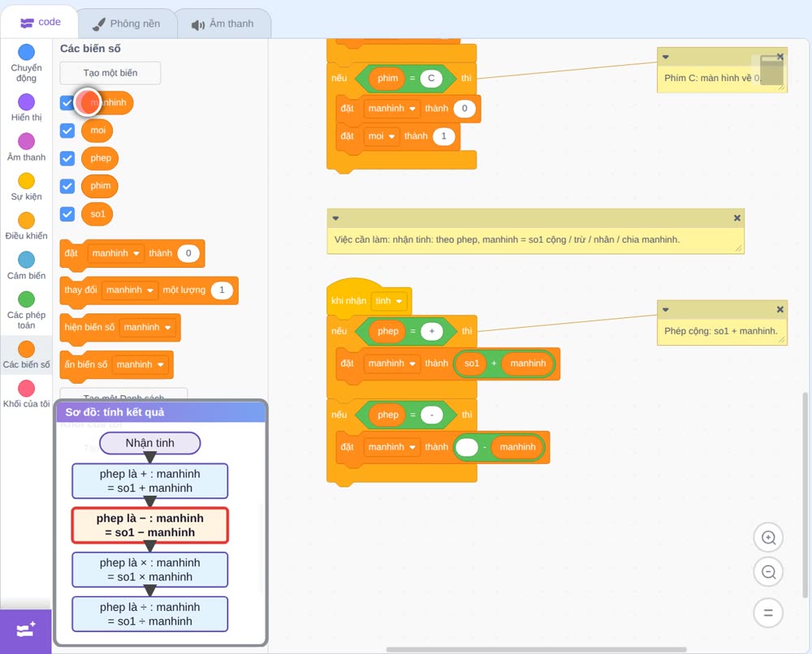This screenshot has height=654, width=812.
Task: Choose the Sự kiện category circle
Action: (27, 181)
